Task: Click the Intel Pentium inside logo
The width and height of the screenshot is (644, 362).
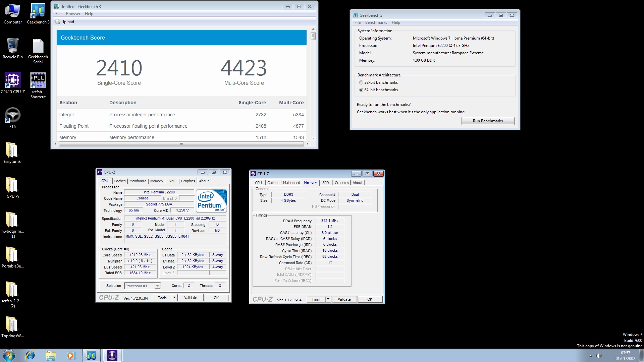Action: (x=212, y=201)
